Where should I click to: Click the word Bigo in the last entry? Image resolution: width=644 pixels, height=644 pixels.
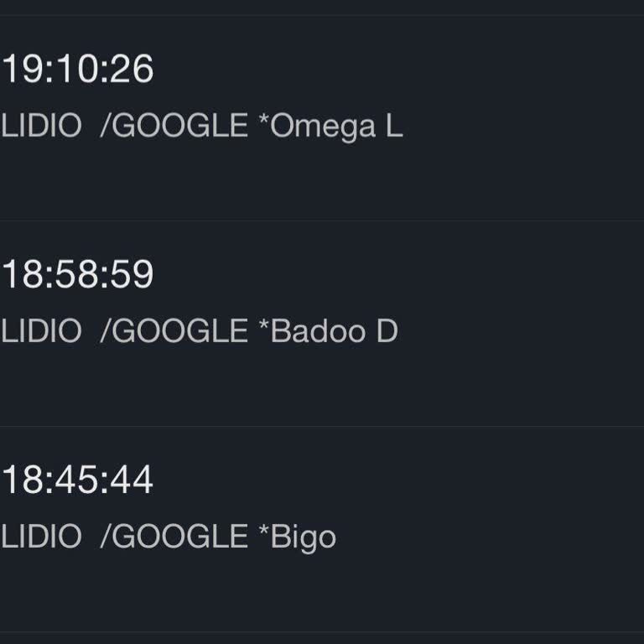[x=304, y=538]
